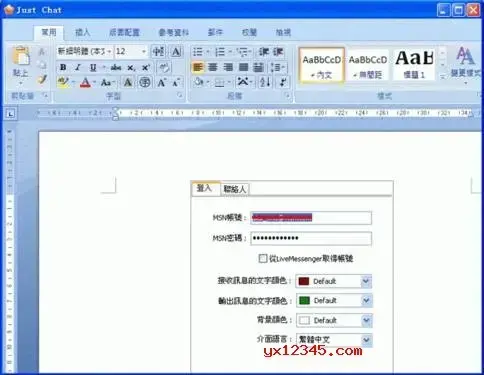Tick the 從LiveMessenger取得帳號 checkbox
The width and height of the screenshot is (484, 375).
click(x=263, y=258)
